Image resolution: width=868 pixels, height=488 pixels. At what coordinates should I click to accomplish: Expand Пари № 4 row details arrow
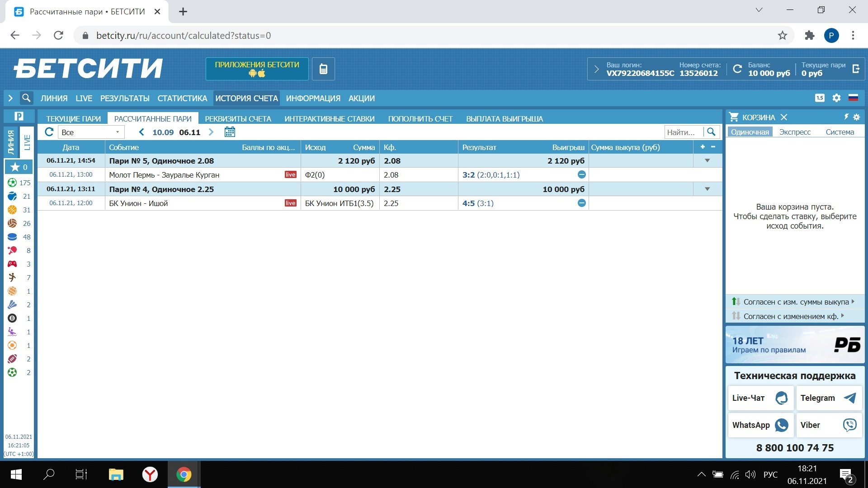(707, 189)
